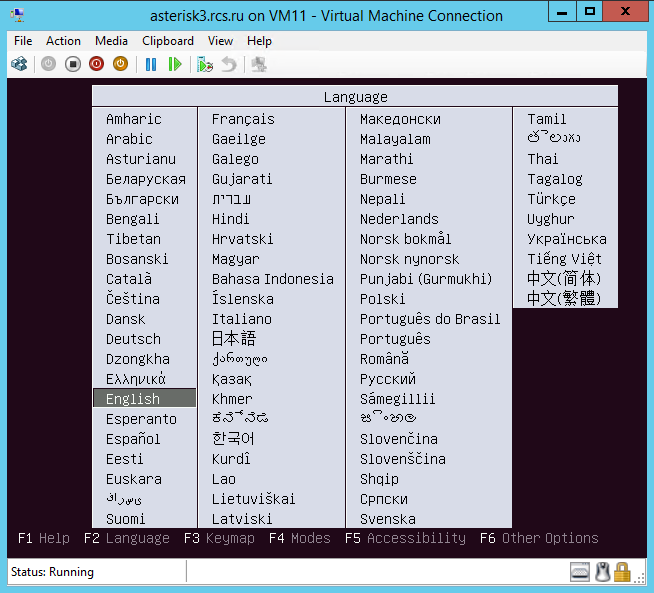Select Tamil language

(547, 119)
